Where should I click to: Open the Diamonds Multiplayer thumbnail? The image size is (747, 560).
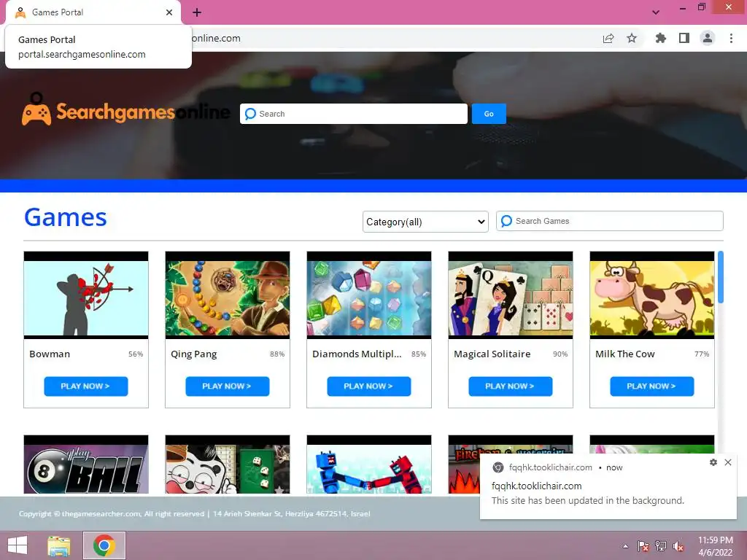[369, 295]
